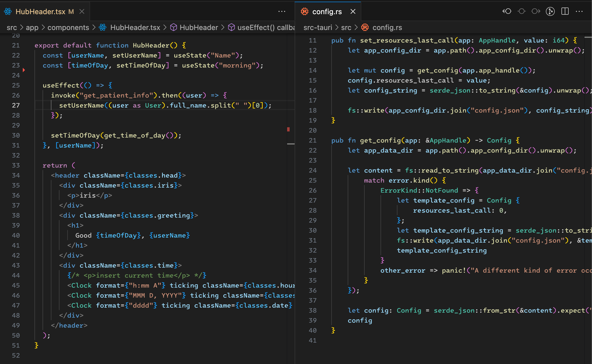Open left editor group more actions menu

click(282, 11)
